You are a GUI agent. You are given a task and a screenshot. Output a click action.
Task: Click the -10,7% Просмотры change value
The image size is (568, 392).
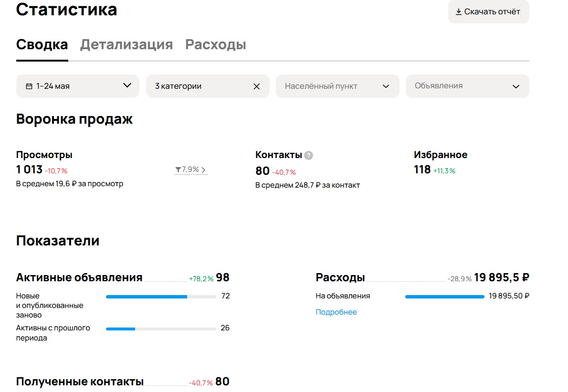tap(56, 170)
